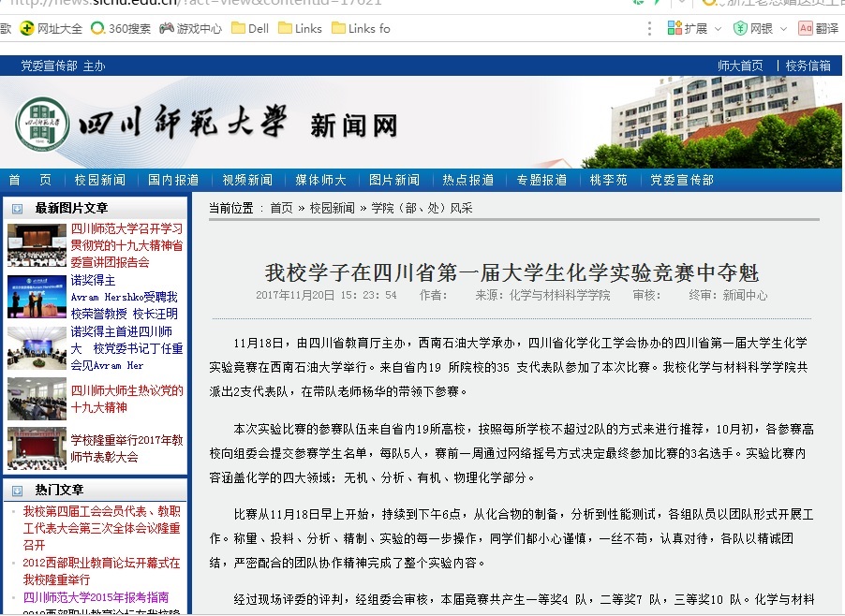Click the 360搜索 bookmark icon
This screenshot has height=616, width=845.
pos(97,28)
